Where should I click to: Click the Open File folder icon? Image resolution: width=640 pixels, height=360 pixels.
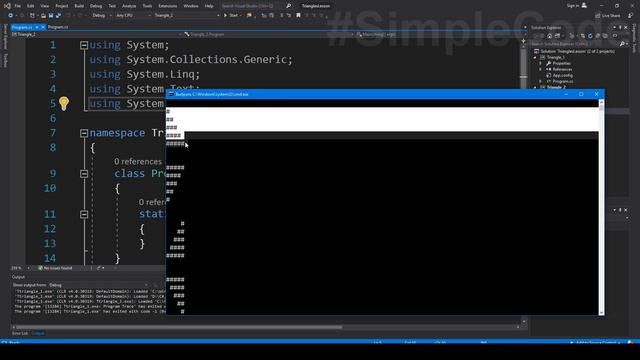click(43, 16)
